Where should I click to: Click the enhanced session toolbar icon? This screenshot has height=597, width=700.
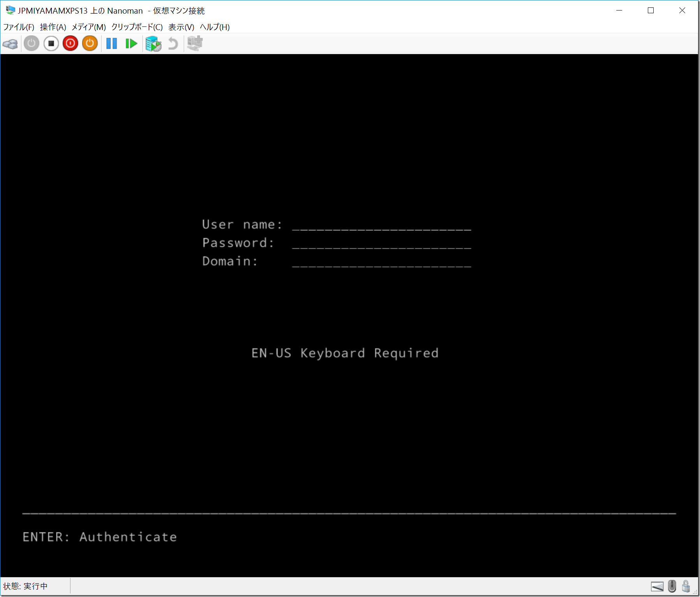[x=195, y=43]
